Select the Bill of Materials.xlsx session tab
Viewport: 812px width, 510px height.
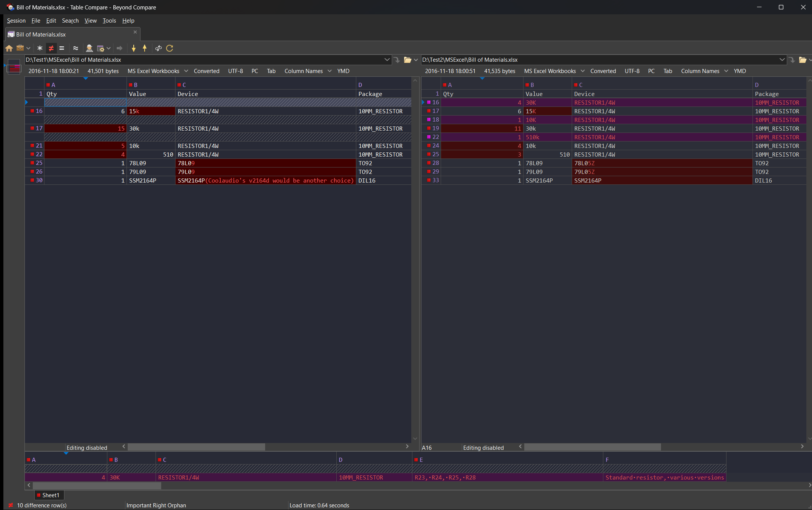pos(73,34)
